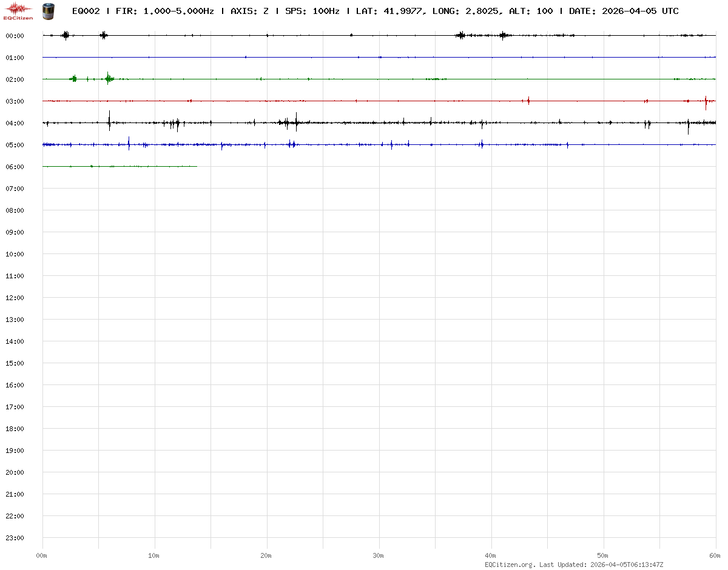728x570 pixels.
Task: Click the FIR 1.000-5.000Hz filter text
Action: pyautogui.click(x=164, y=11)
